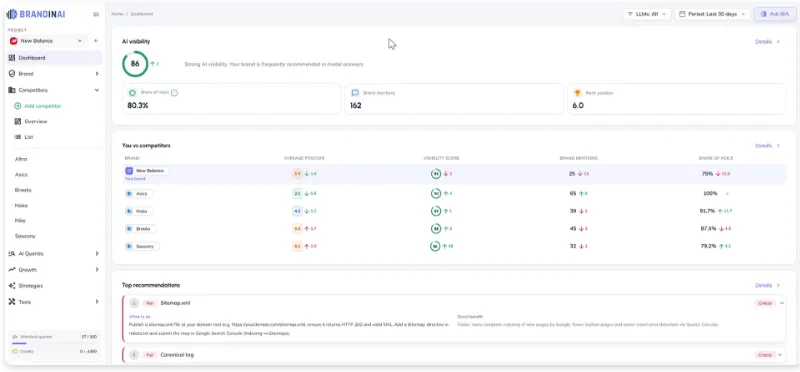Add a new project with the plus icon
The height and width of the screenshot is (372, 800).
[95, 41]
